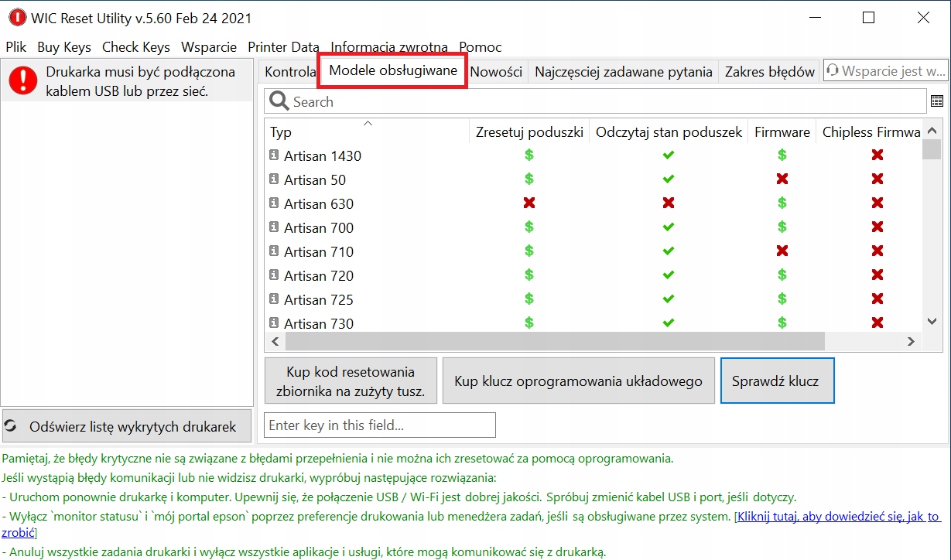Click the refresh icon for detected printers
Image resolution: width=951 pixels, height=560 pixels.
12,426
